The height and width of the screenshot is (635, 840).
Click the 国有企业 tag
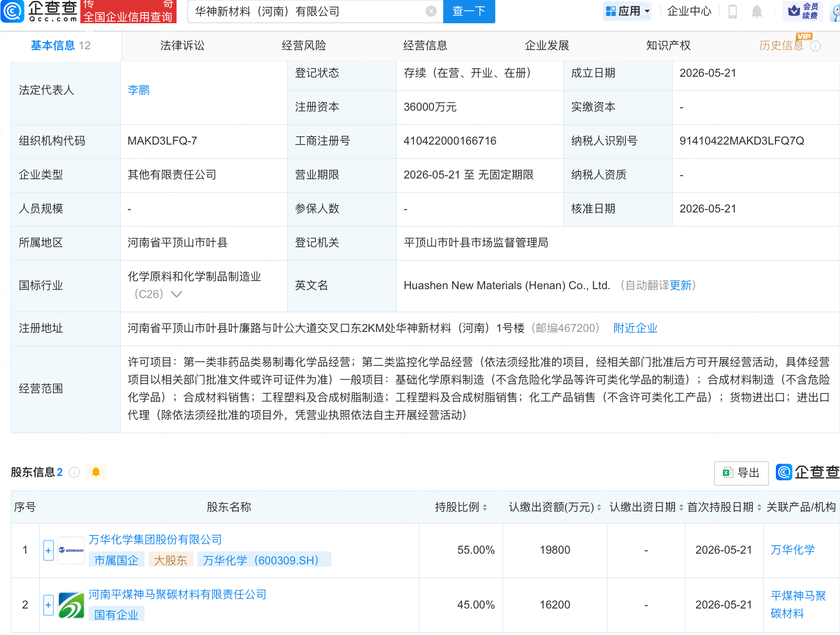tap(116, 615)
